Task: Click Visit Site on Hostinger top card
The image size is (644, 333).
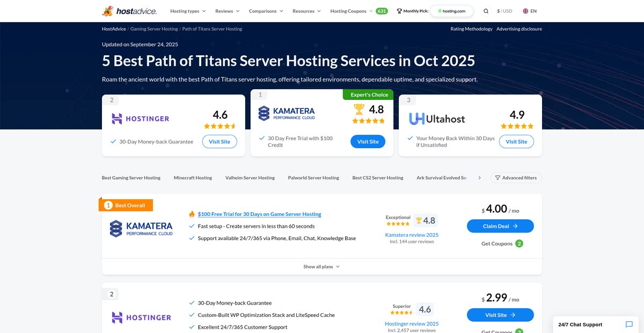Action: point(219,142)
